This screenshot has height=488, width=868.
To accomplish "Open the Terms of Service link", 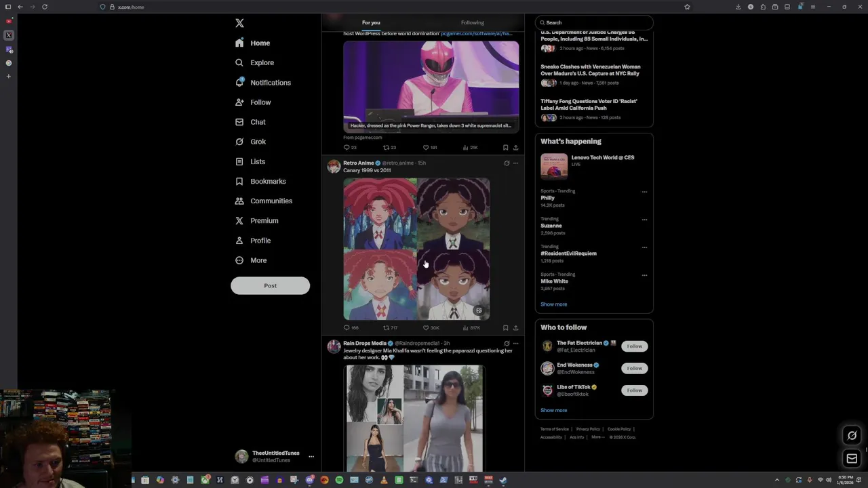I will [x=554, y=429].
